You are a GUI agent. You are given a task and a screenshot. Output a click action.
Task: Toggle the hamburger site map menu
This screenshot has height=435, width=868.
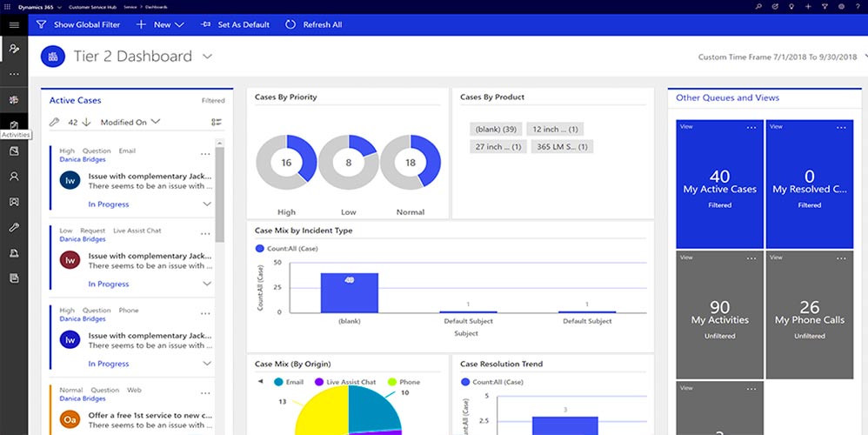(14, 25)
